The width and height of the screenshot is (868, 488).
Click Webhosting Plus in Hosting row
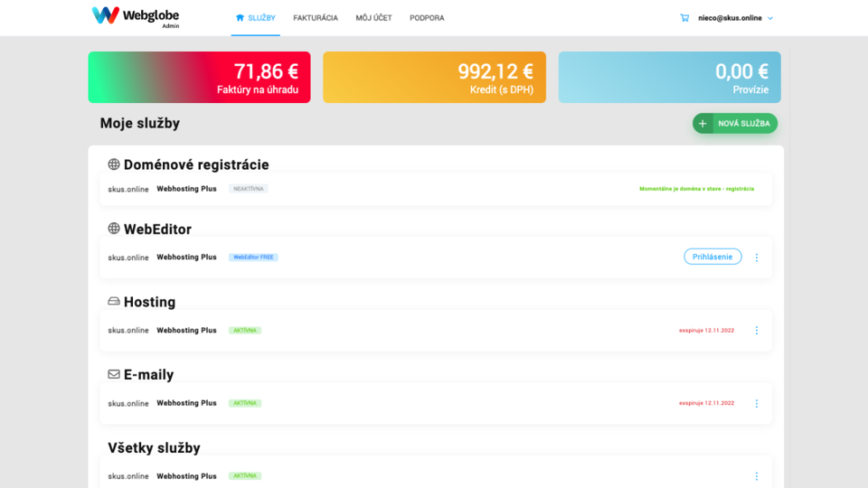coord(186,331)
